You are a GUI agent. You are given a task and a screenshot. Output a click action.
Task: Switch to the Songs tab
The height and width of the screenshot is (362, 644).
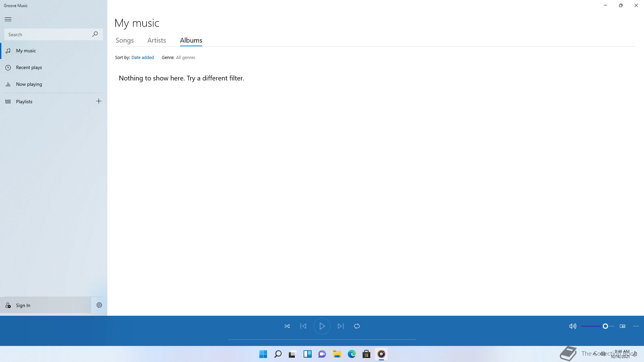point(124,40)
